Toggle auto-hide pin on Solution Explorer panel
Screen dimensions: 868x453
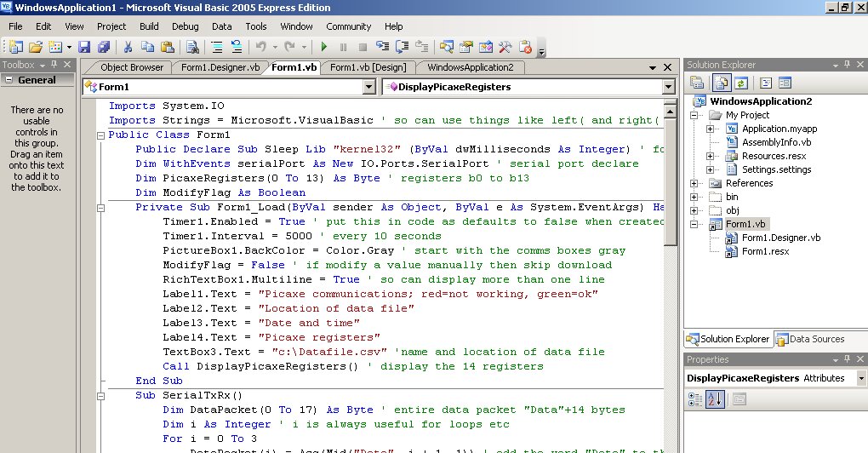tap(847, 64)
